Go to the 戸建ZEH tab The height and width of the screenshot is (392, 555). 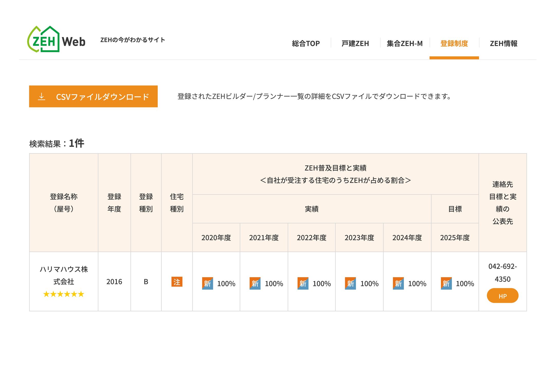tap(355, 43)
